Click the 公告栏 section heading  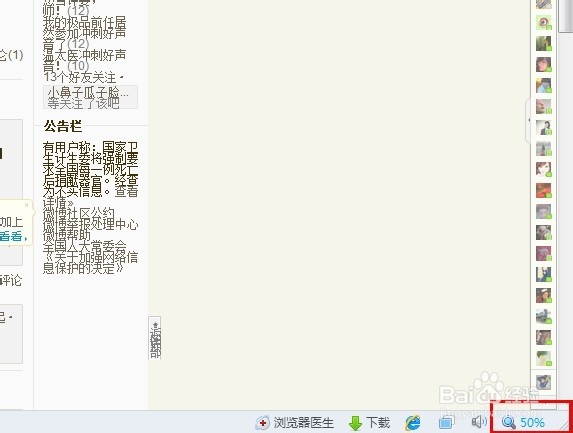[x=63, y=126]
